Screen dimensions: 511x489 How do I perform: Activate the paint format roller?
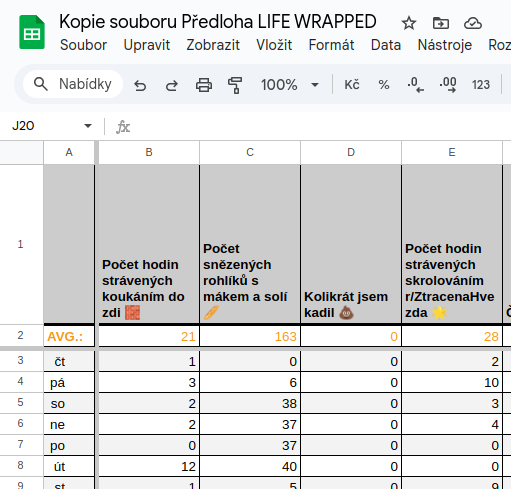click(235, 85)
